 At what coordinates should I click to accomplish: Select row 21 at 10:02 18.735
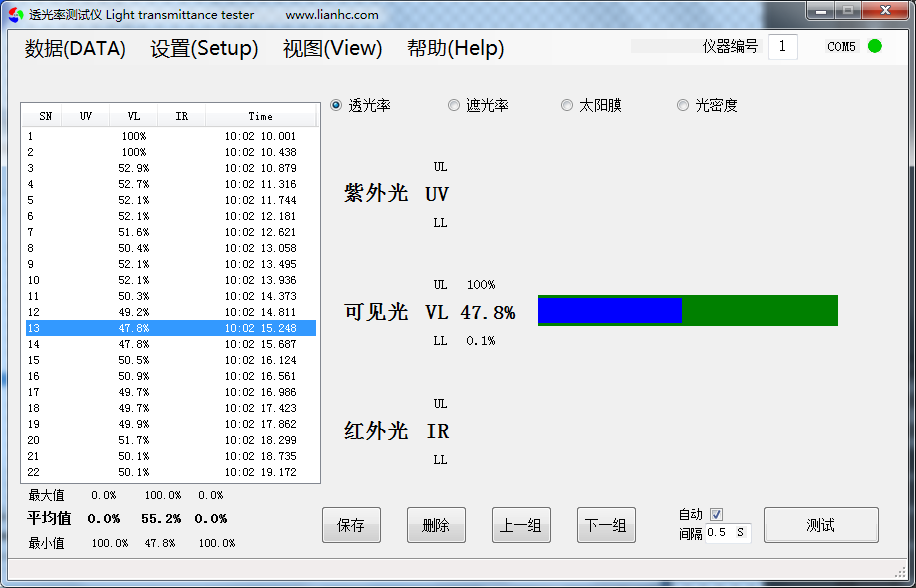point(171,456)
